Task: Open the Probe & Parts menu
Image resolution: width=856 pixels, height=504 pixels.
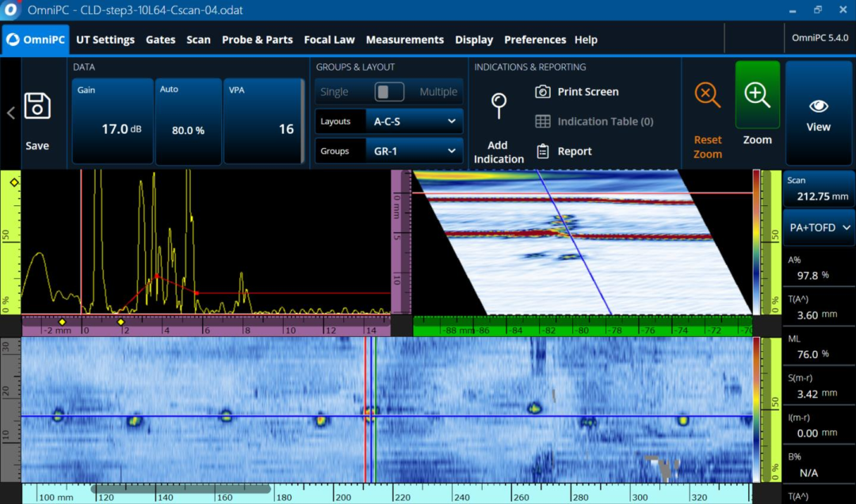Action: 257,40
